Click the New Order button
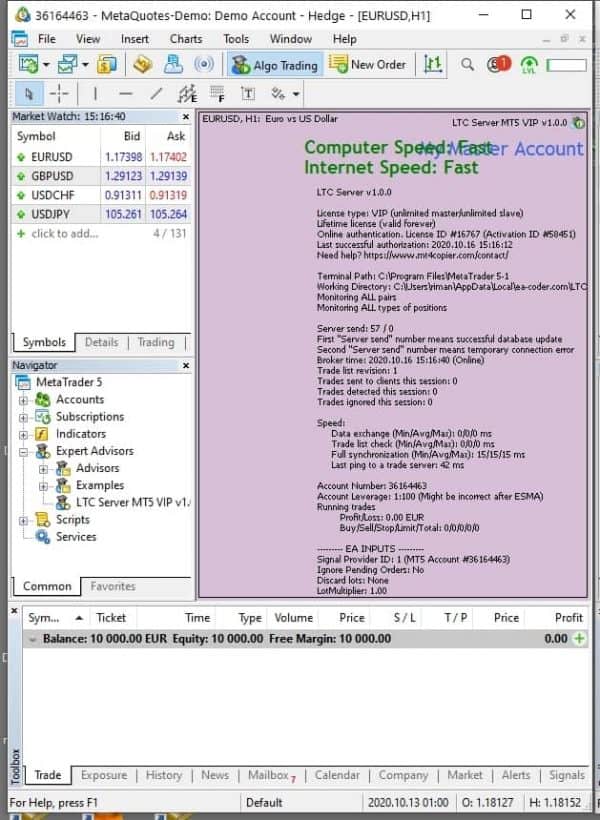This screenshot has height=820, width=600. click(367, 65)
